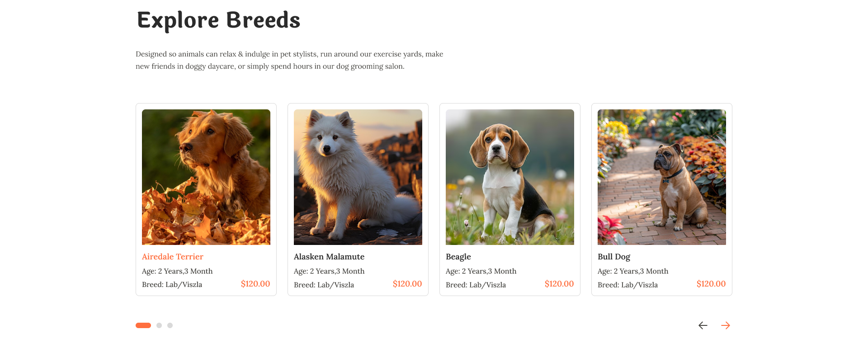Screen dimensions: 868x348
Task: Click the Bull Dog card's Breed Lab/Viszla text
Action: [x=627, y=285]
